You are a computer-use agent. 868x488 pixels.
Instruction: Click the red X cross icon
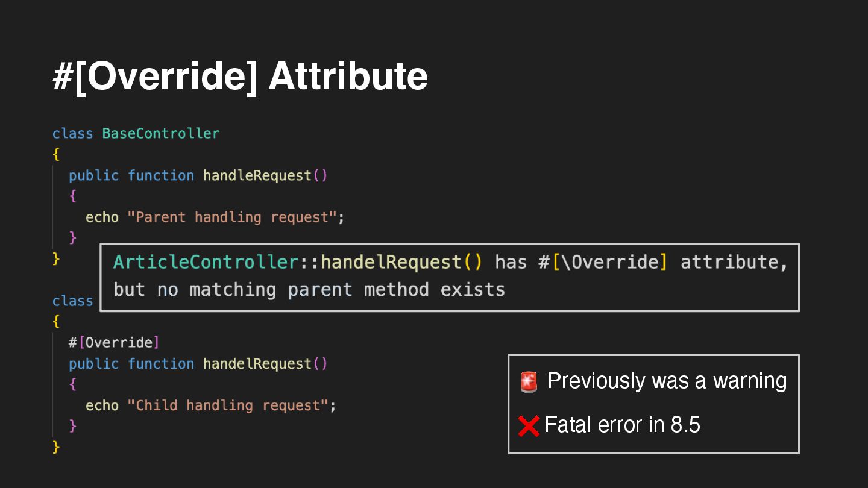(529, 426)
